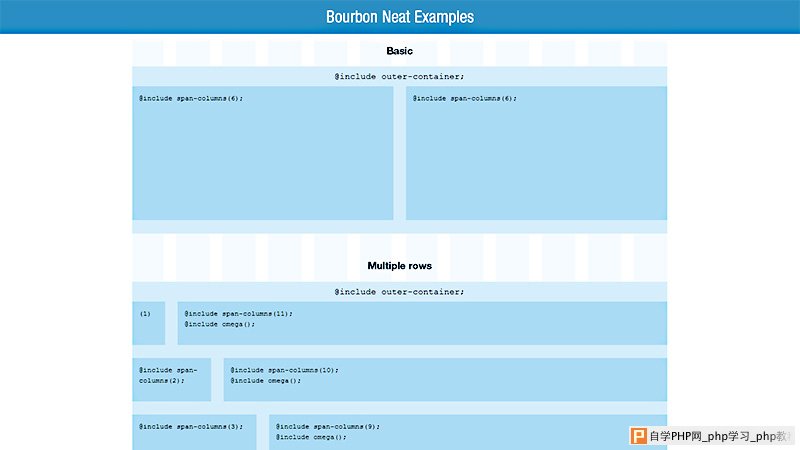Select outer-container text under Basic heading
The width and height of the screenshot is (800, 450).
[399, 77]
